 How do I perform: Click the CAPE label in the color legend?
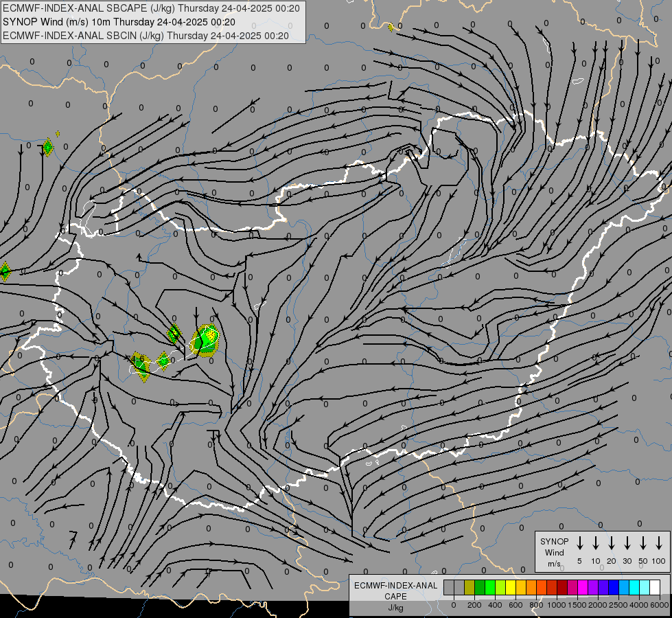tap(395, 597)
